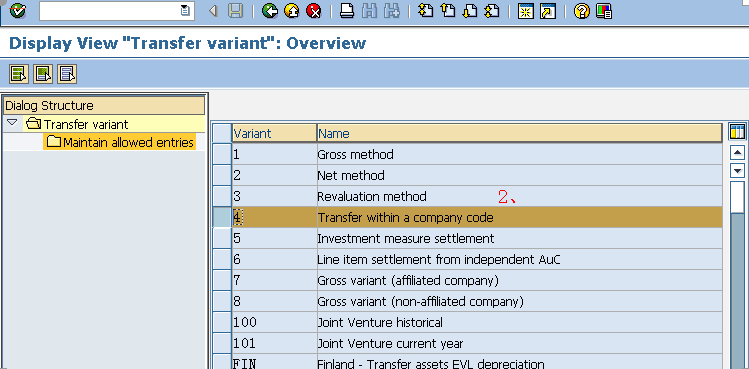
Task: Click the table's select-all corner box
Action: (222, 133)
